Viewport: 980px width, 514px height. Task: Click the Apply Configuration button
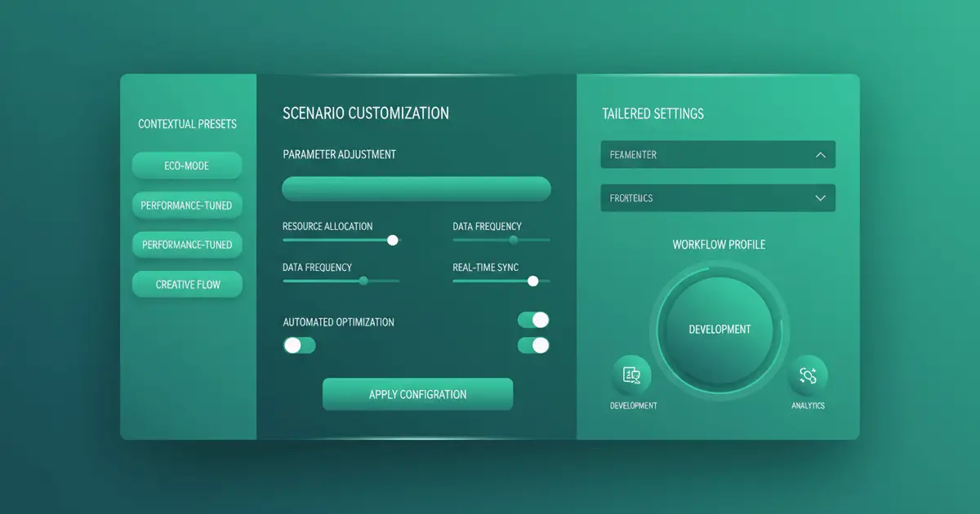coord(417,394)
